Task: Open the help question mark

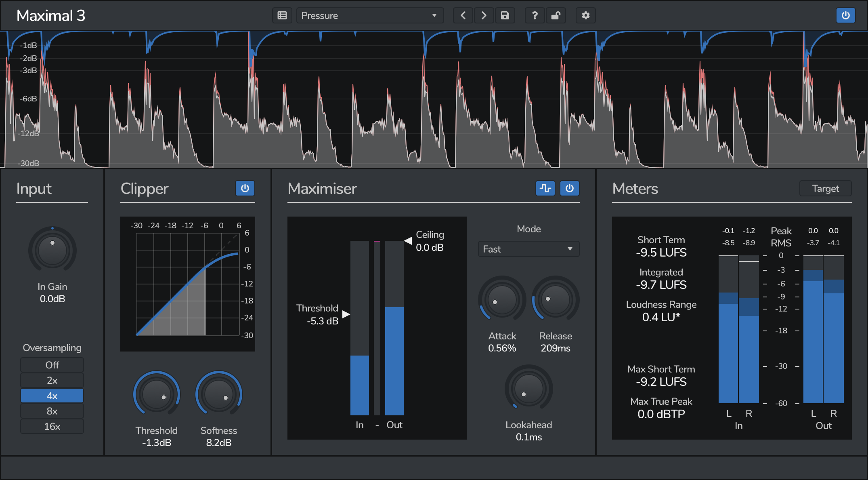Action: tap(535, 15)
